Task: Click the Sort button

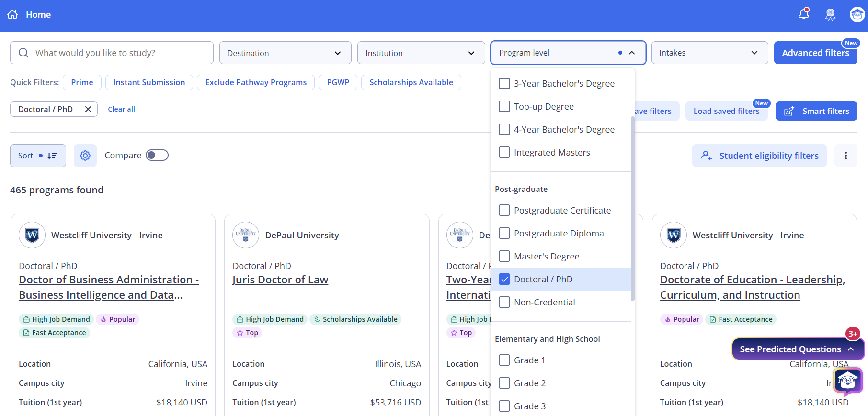Action: (38, 156)
